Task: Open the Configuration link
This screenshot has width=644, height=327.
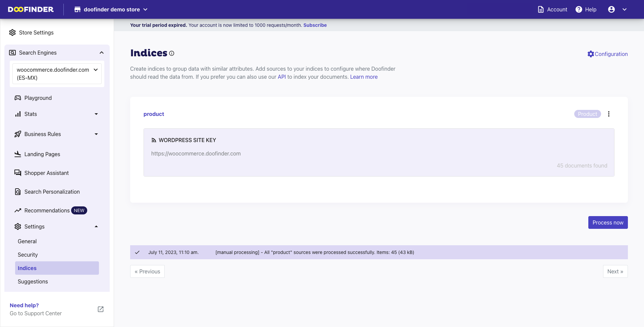Action: click(x=611, y=54)
